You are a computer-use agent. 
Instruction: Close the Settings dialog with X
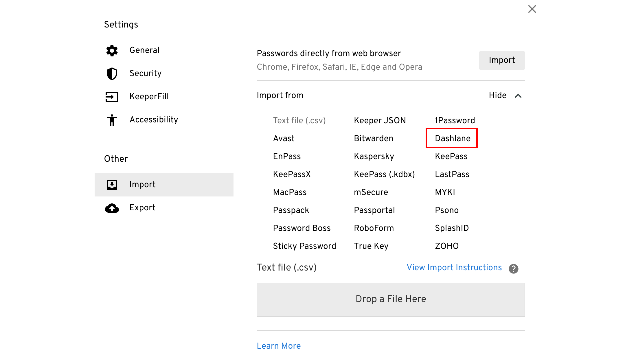click(x=532, y=9)
